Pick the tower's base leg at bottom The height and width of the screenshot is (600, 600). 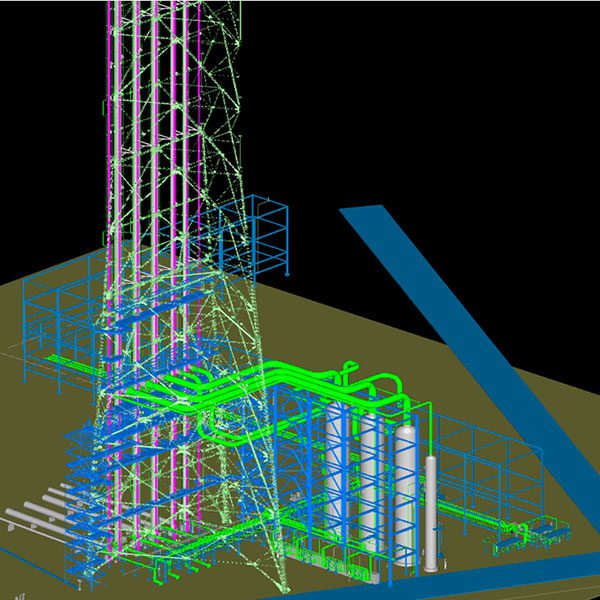click(281, 570)
